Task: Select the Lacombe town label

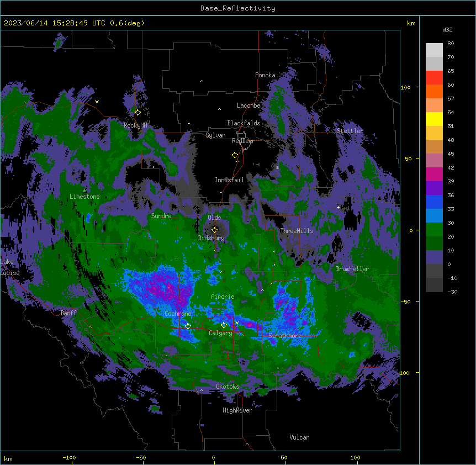Action: [248, 105]
